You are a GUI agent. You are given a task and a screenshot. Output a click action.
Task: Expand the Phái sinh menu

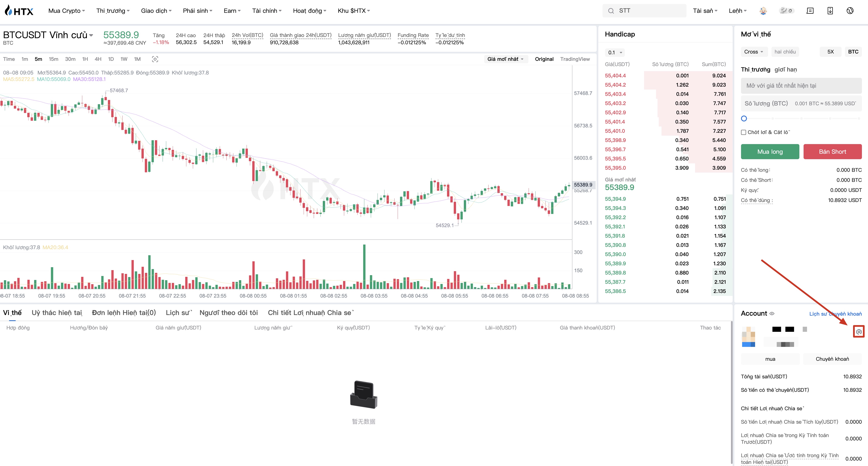pyautogui.click(x=197, y=11)
